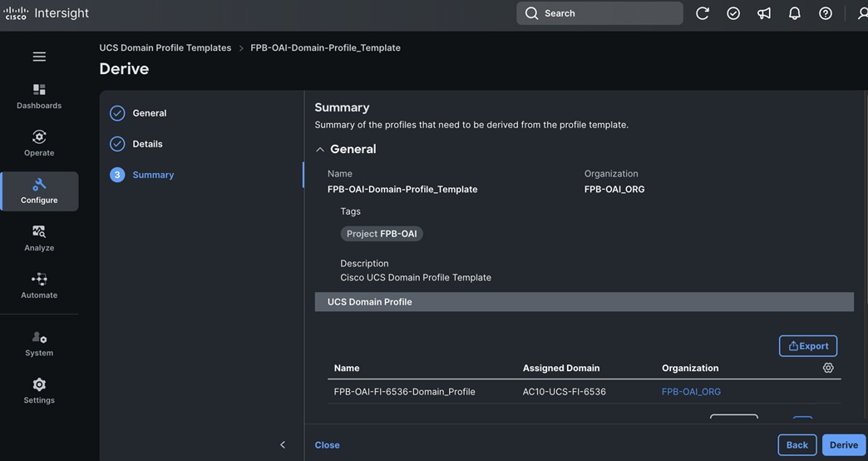Open Settings in the sidebar

tap(39, 390)
